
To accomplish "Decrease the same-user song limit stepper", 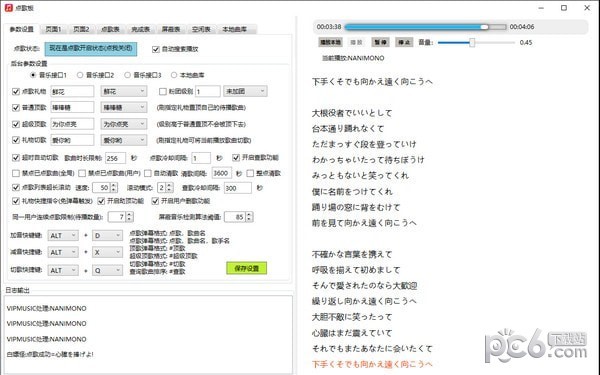I will coord(129,219).
